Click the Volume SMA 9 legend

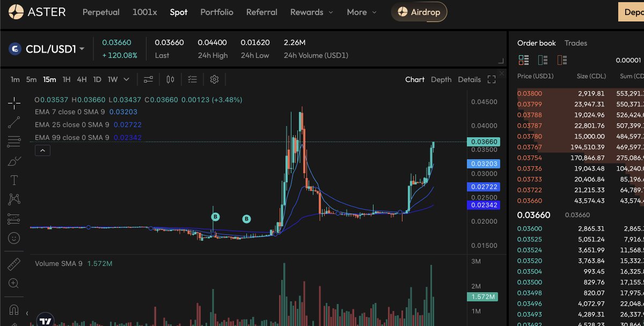74,264
